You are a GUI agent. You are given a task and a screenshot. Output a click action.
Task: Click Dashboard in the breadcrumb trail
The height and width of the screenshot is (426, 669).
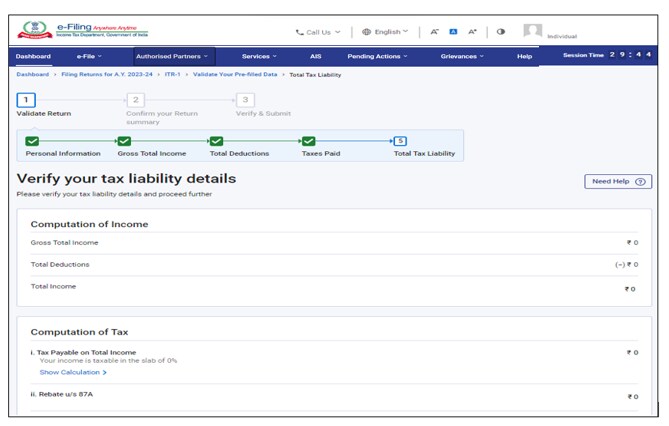pos(33,75)
